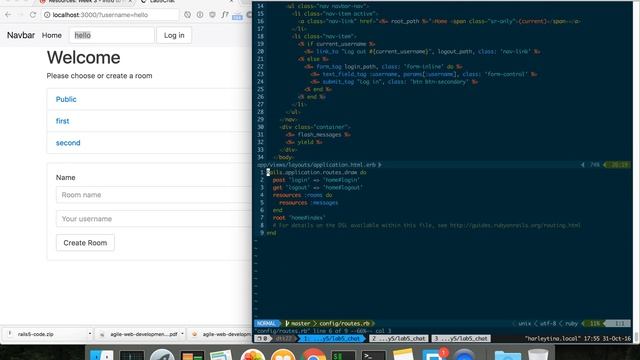The width and height of the screenshot is (640, 360).
Task: Open Finder from the dock
Action: pyautogui.click(x=101, y=354)
